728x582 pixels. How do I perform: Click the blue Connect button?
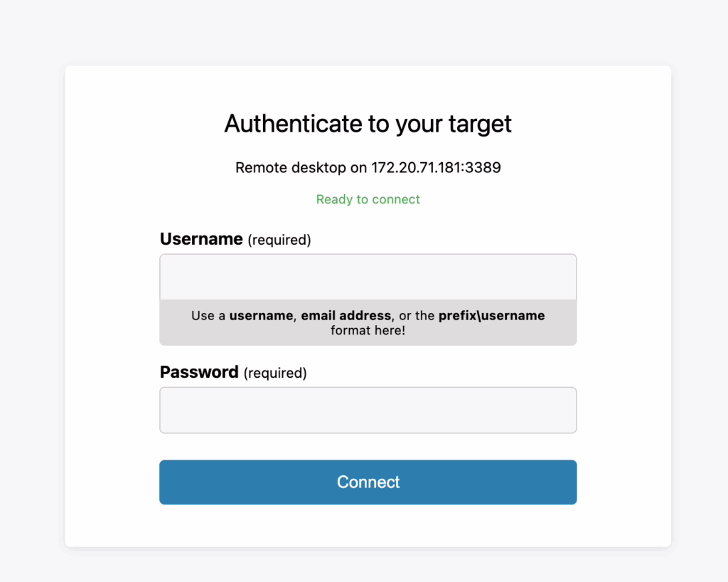tap(368, 482)
